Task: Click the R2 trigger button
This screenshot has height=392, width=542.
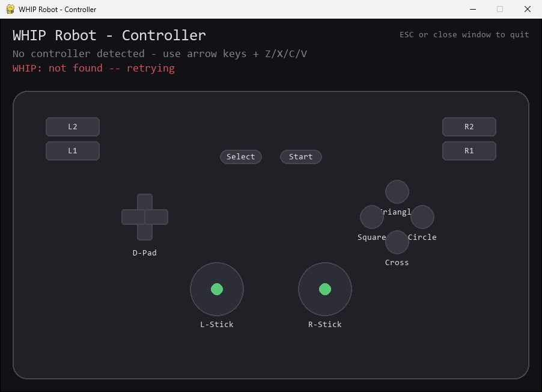Action: 469,127
